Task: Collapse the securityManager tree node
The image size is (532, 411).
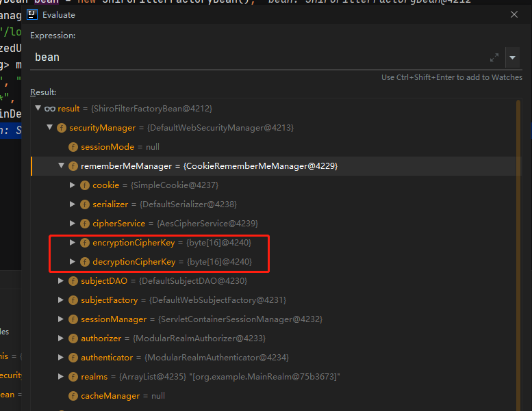Action: pyautogui.click(x=50, y=128)
